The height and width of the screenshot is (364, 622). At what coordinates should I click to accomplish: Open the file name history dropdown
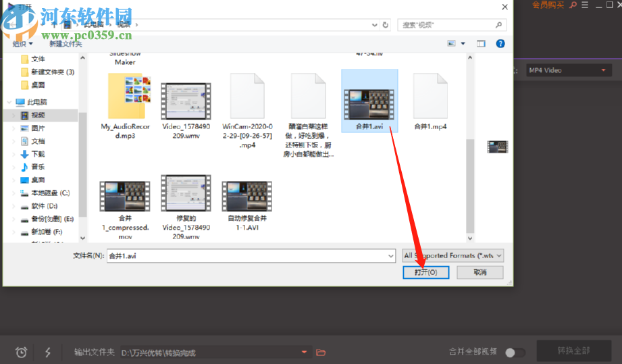click(391, 256)
